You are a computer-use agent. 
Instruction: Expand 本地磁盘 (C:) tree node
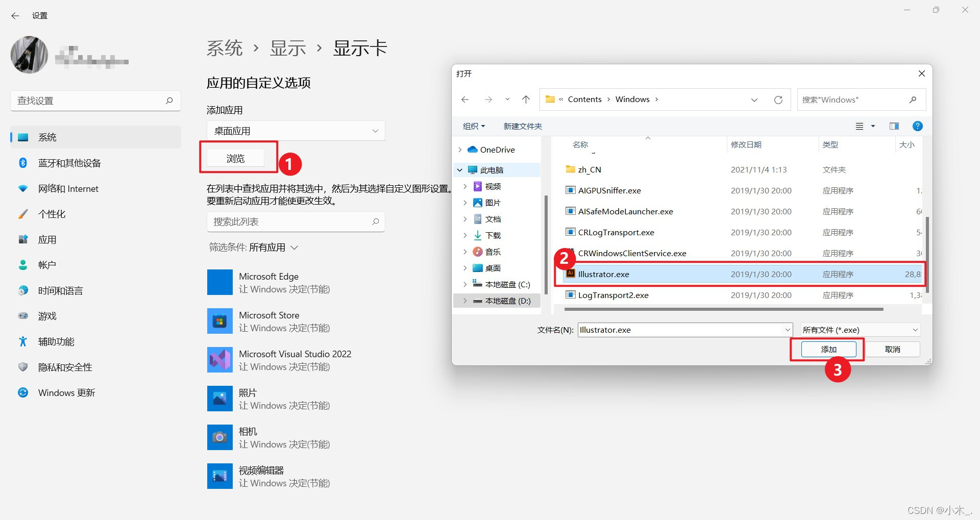(465, 284)
